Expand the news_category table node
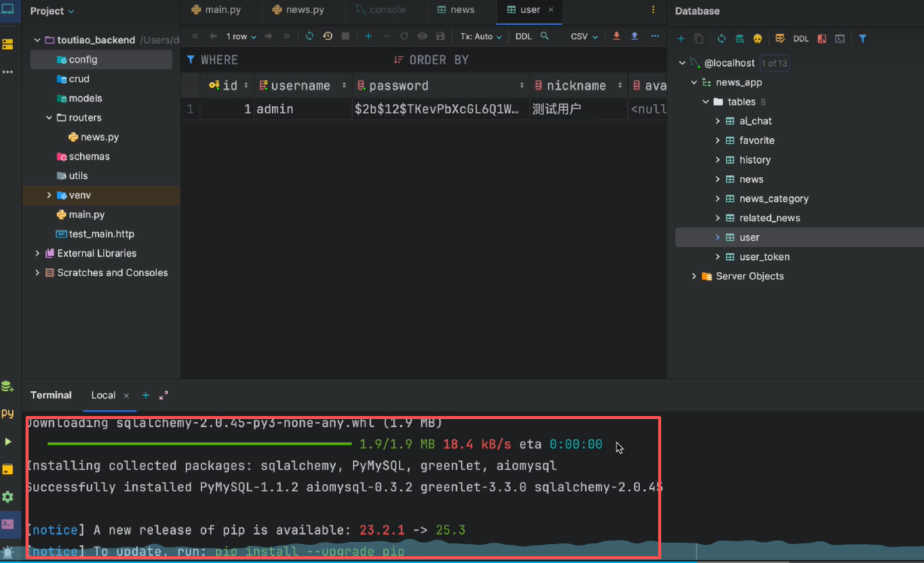 [718, 199]
